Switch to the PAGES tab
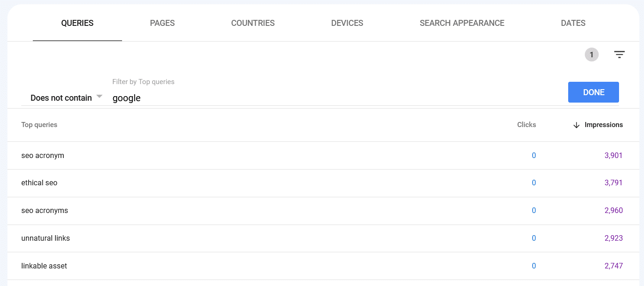Viewport: 644px width, 286px height. (162, 23)
